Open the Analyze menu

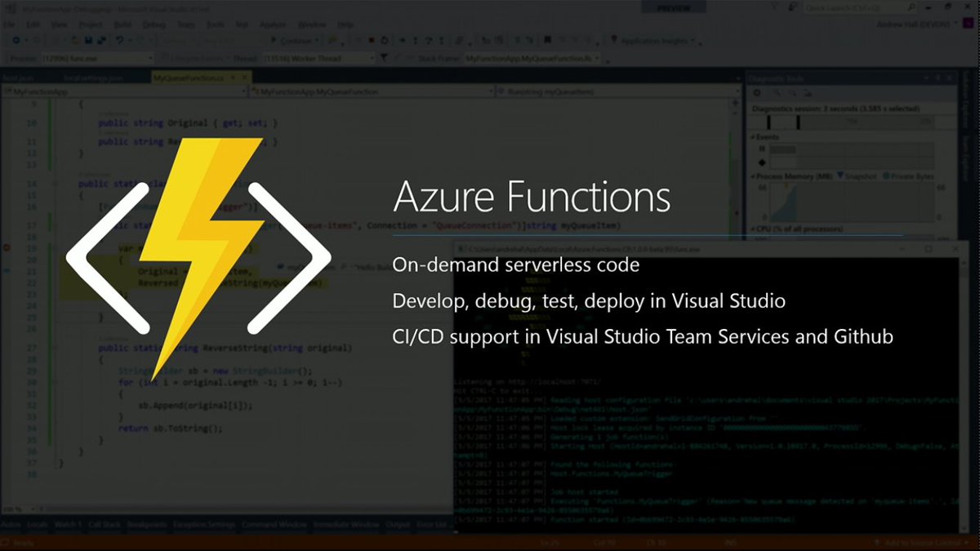click(x=274, y=24)
